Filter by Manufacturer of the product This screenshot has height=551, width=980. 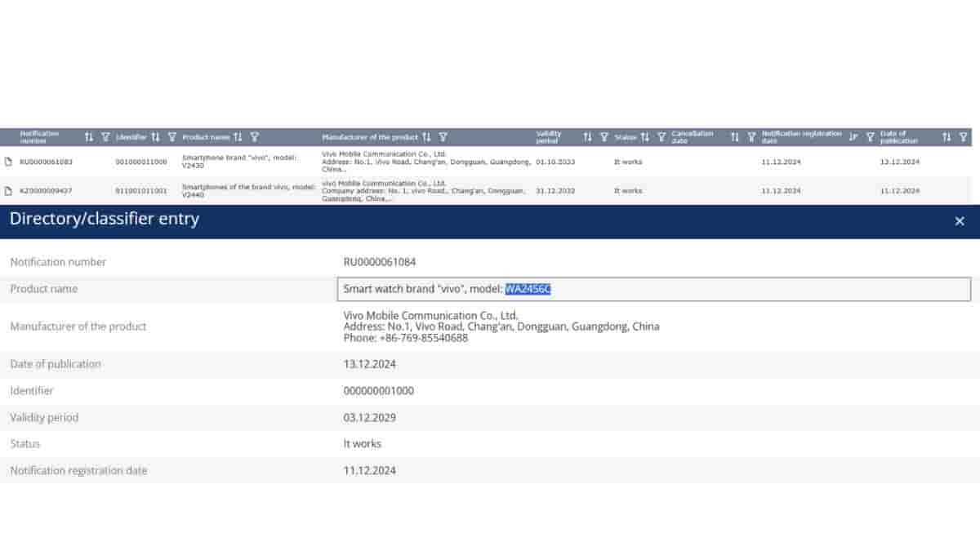443,137
